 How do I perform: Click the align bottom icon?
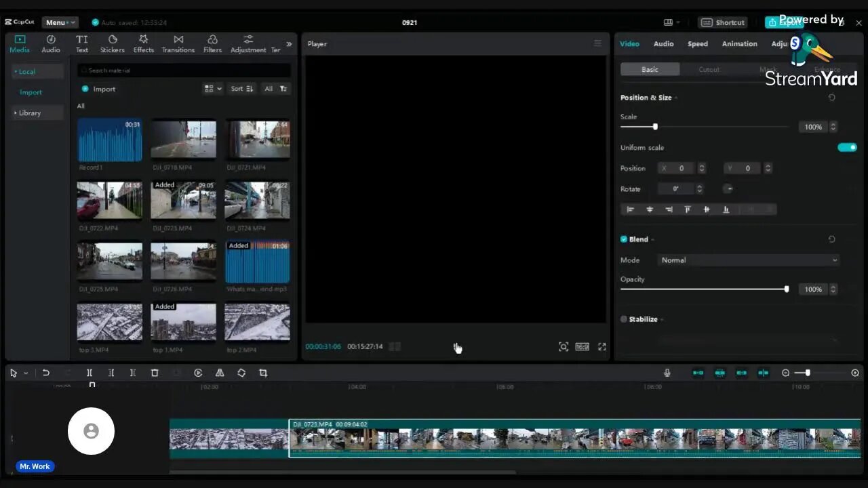[726, 209]
